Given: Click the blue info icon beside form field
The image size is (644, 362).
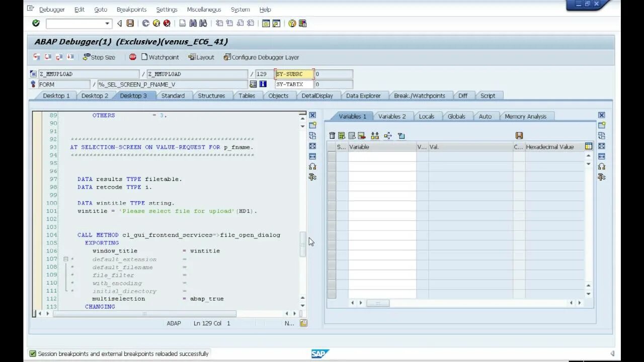Looking at the screenshot, I should (x=263, y=84).
